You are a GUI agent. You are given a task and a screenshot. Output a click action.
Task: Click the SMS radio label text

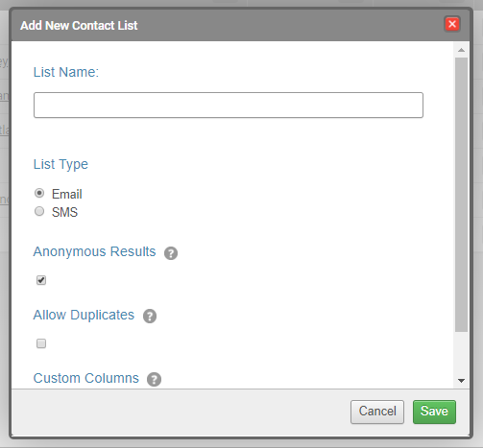64,212
